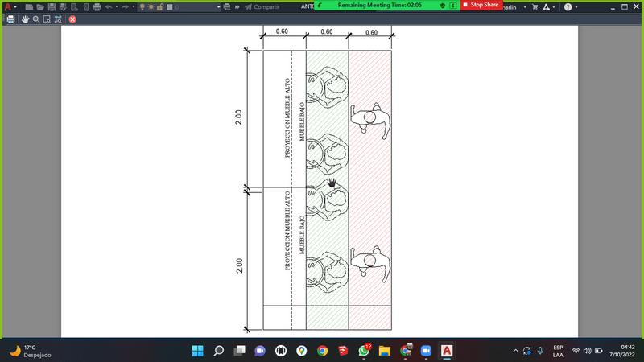Image resolution: width=644 pixels, height=362 pixels.
Task: Click the batch plot icon beside layer dropdown
Action: coord(227,7)
